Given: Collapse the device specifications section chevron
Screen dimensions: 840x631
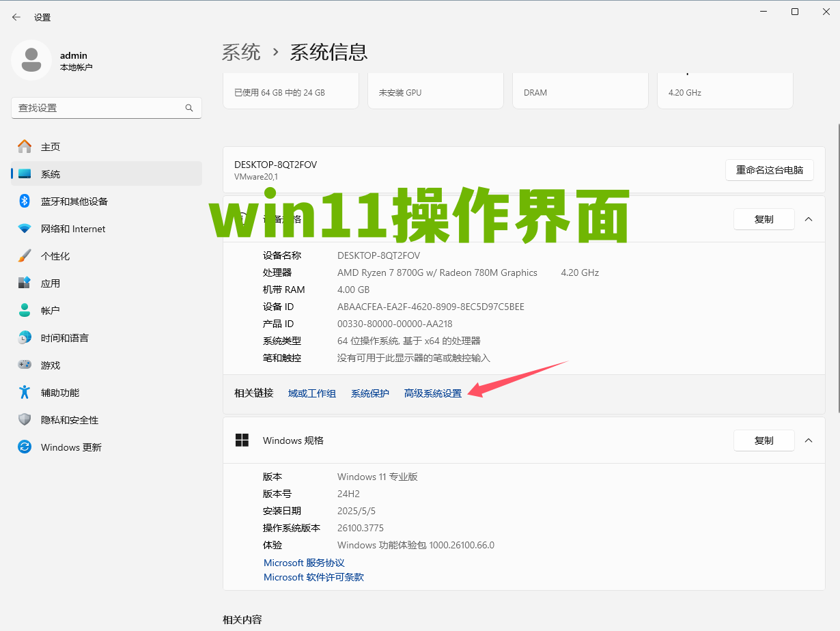Looking at the screenshot, I should click(x=809, y=219).
